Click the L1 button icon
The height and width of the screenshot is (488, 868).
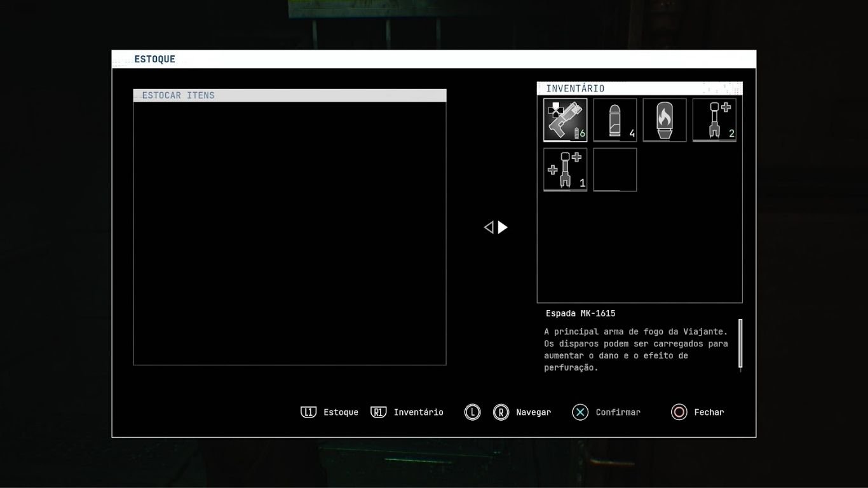click(x=308, y=412)
